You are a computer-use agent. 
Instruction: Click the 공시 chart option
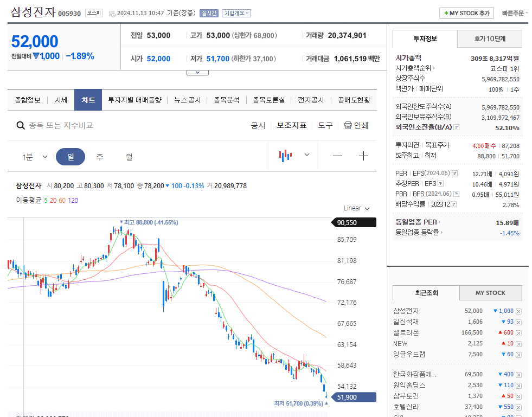(x=258, y=126)
